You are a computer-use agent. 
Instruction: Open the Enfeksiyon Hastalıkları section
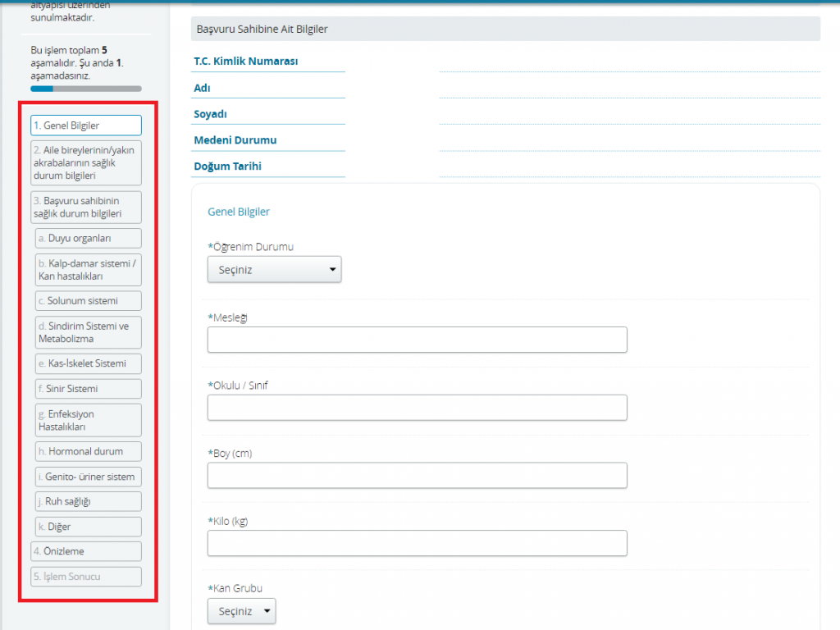pos(89,420)
